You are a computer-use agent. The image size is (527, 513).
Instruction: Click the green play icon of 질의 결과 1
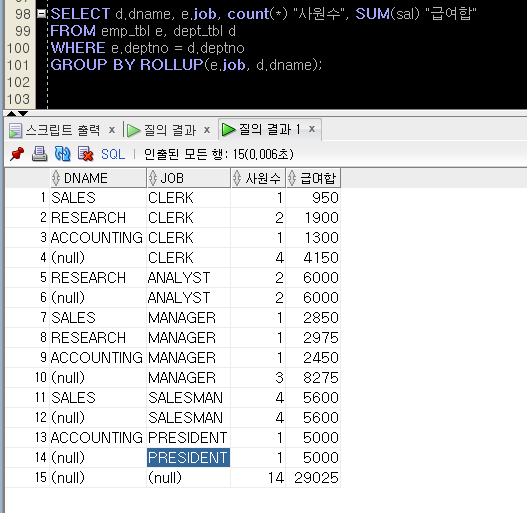point(229,129)
